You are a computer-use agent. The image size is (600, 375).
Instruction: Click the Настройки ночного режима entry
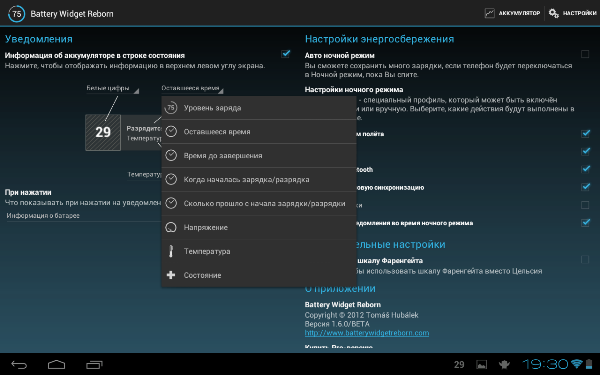coord(354,90)
